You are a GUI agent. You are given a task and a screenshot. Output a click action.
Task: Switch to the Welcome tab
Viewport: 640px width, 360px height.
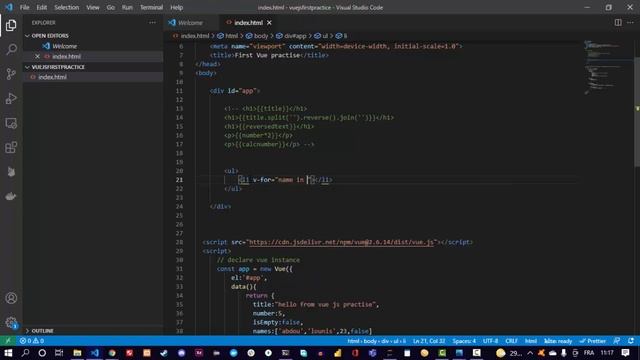(190, 23)
